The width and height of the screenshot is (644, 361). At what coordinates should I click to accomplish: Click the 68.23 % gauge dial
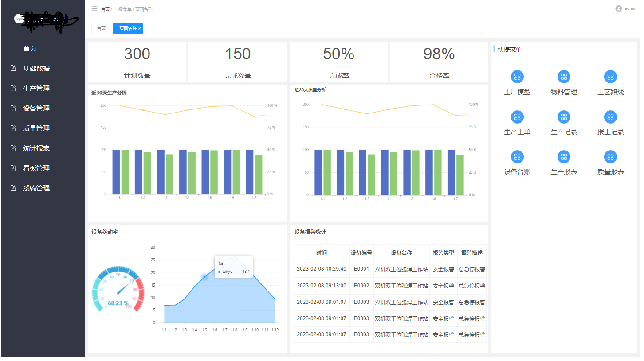pyautogui.click(x=118, y=290)
